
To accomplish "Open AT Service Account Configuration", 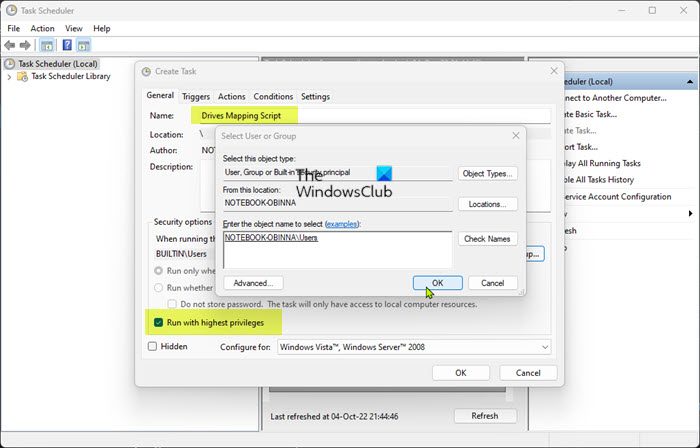I will click(618, 197).
